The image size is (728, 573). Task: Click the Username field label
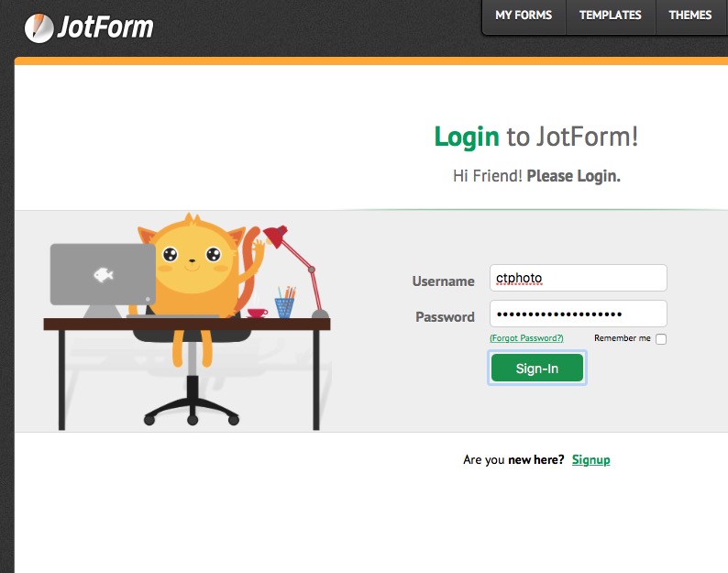(444, 281)
